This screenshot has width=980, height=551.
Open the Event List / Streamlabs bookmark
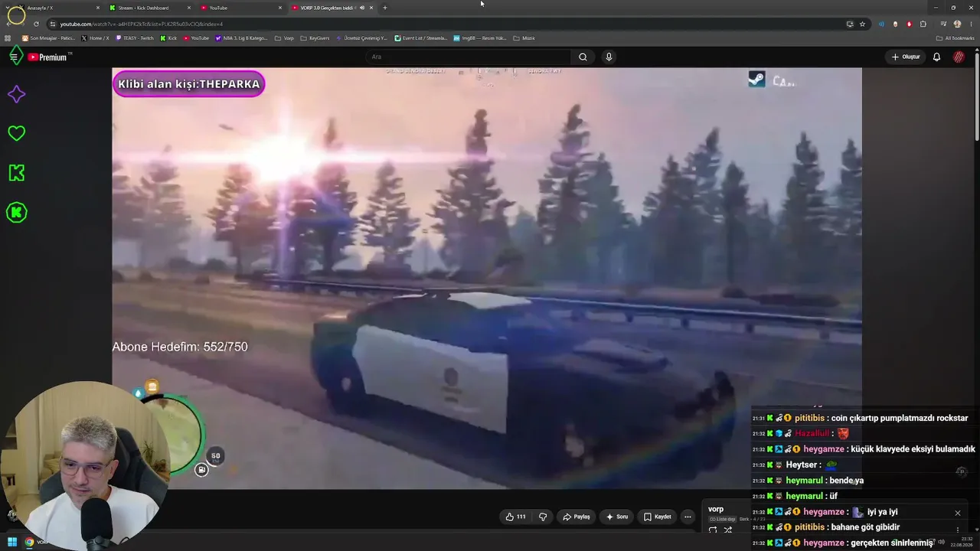point(421,37)
